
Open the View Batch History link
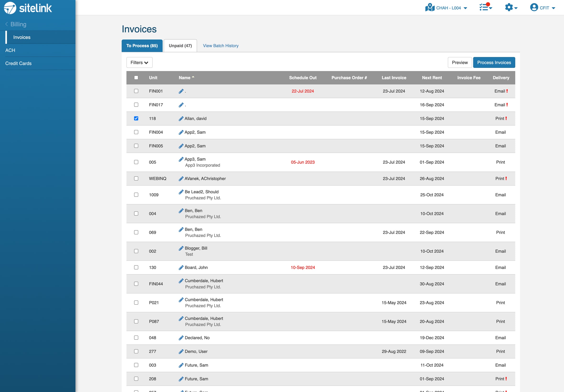tap(221, 46)
